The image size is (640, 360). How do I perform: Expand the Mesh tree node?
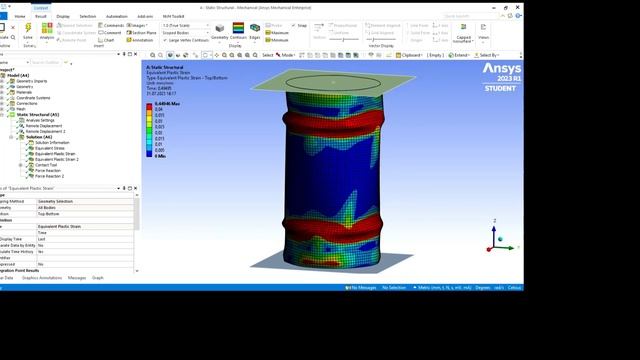(x=2, y=109)
